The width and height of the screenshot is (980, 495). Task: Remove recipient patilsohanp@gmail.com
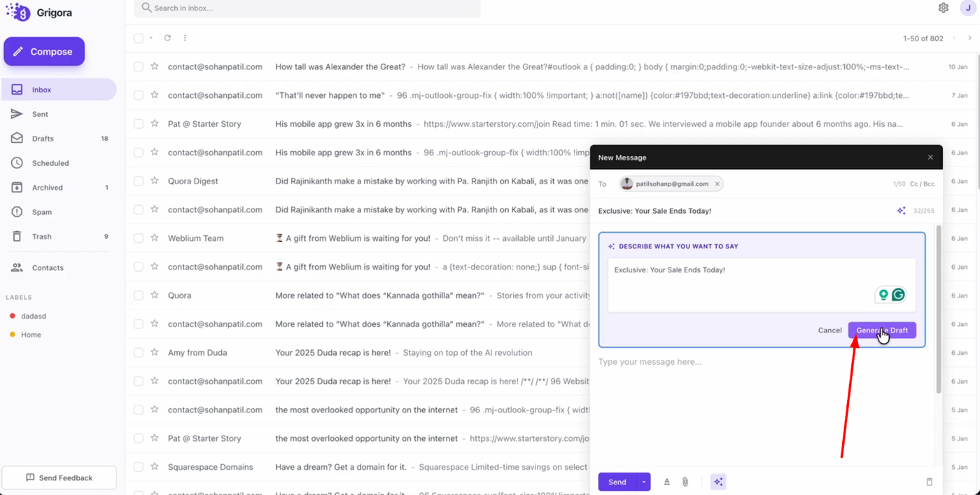coord(717,184)
